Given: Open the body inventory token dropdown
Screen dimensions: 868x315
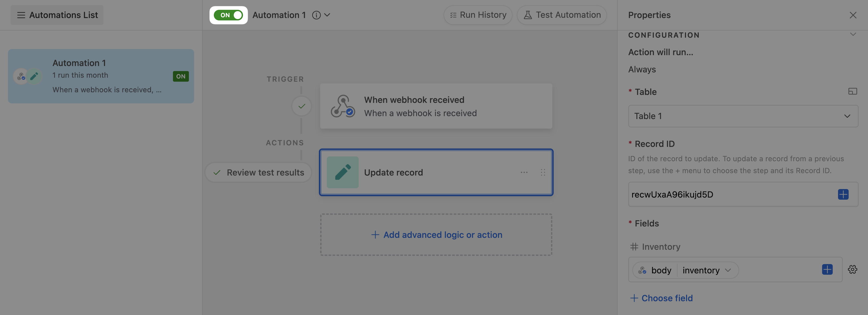Looking at the screenshot, I should click(728, 270).
